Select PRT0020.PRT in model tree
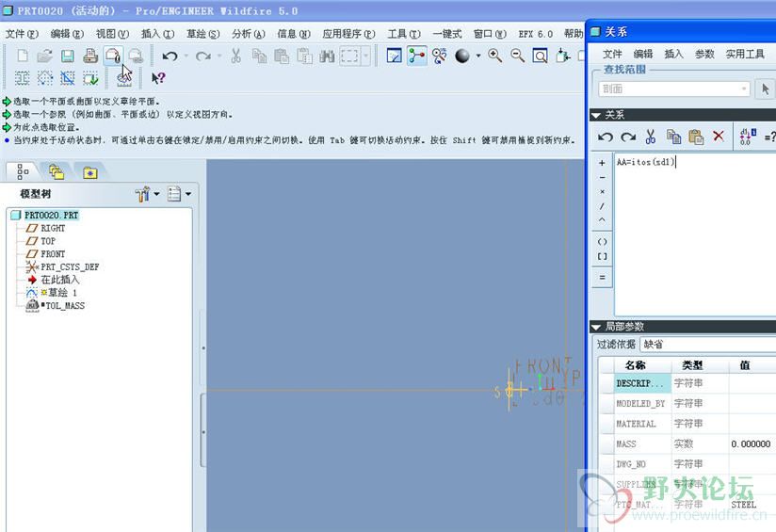The height and width of the screenshot is (532, 776). point(52,216)
